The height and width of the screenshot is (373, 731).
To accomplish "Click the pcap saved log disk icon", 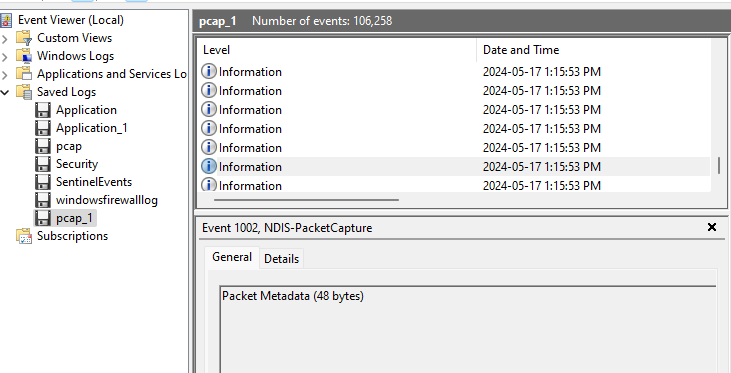I will pos(43,146).
